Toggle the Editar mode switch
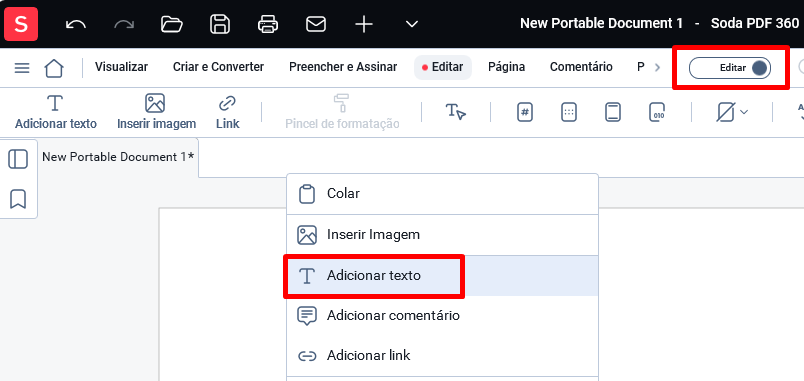The width and height of the screenshot is (804, 381). [x=730, y=68]
